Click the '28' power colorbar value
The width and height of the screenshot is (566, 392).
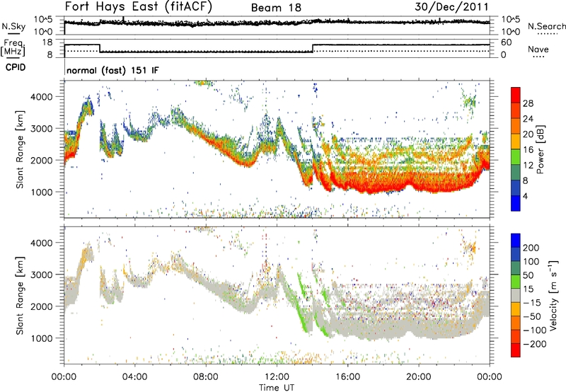pyautogui.click(x=528, y=103)
